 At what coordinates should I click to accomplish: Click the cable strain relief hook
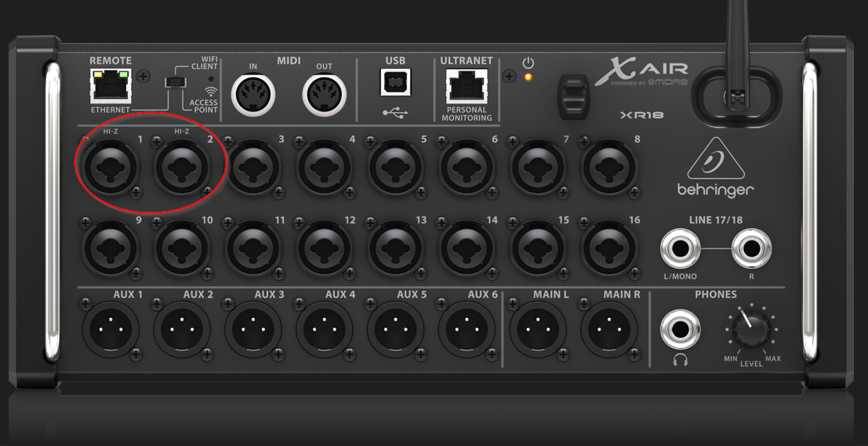pos(573,96)
